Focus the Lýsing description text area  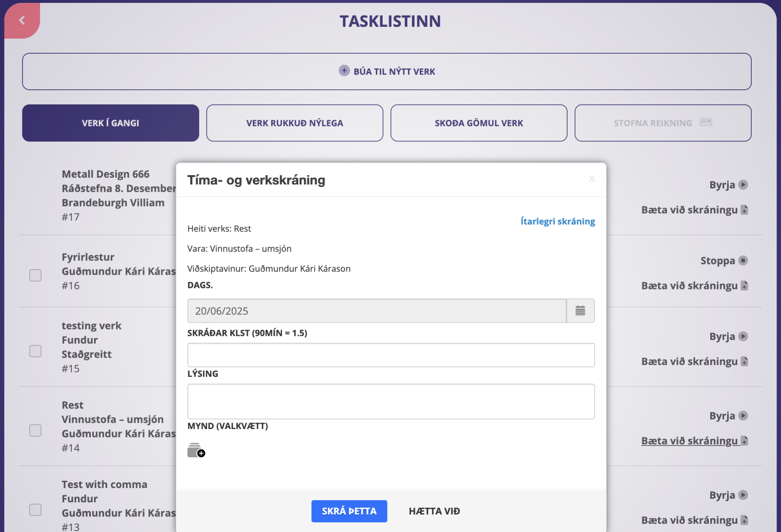390,401
